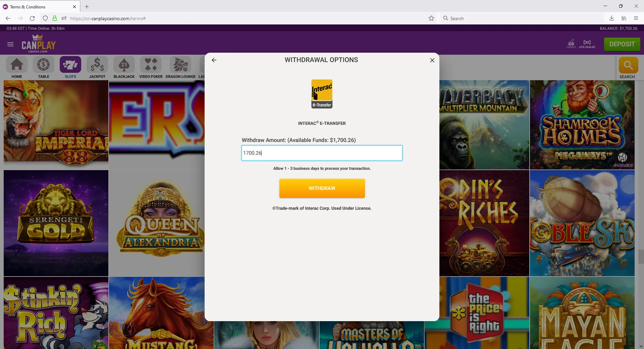Click the 'WITHDRAWAL OPTIONS' dialog title
644x349 pixels.
point(321,60)
